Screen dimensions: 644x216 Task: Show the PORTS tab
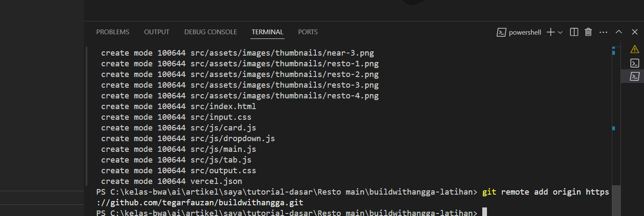[x=308, y=32]
